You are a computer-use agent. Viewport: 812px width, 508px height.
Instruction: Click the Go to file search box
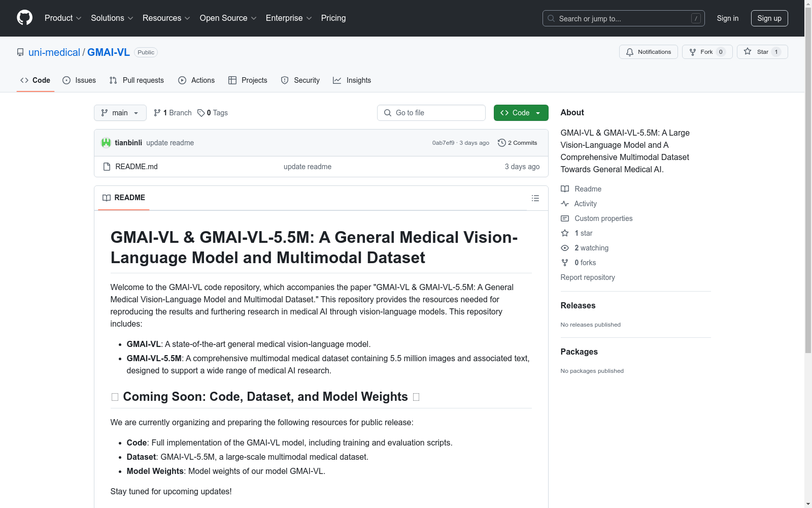pos(431,113)
